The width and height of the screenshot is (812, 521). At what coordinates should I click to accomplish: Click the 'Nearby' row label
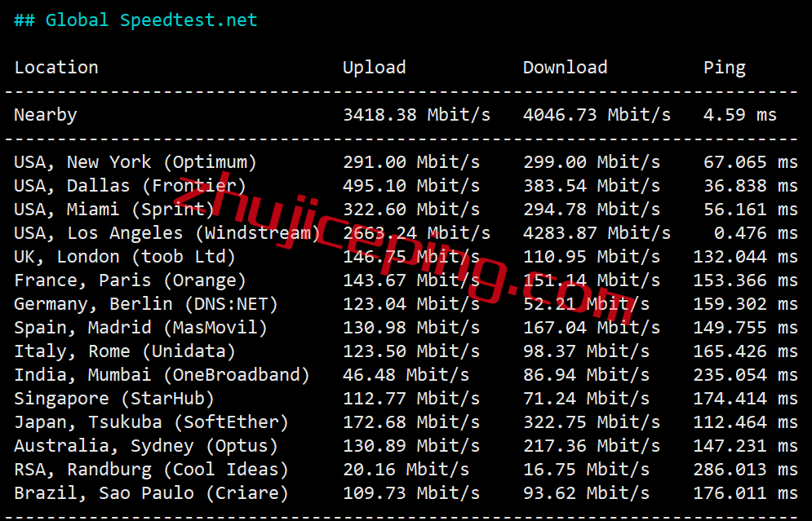click(x=46, y=115)
